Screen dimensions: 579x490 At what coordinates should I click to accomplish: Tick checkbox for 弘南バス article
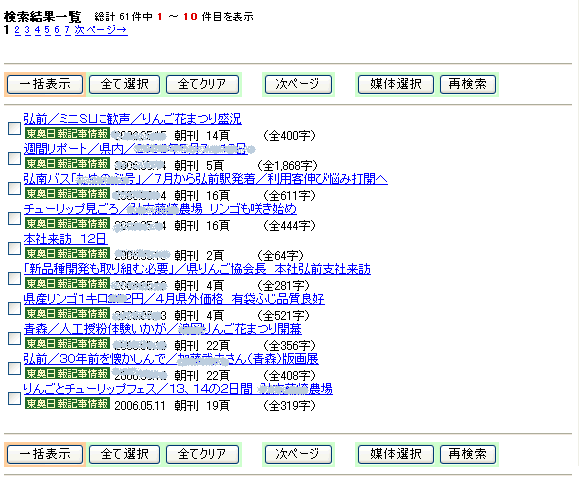click(x=14, y=188)
